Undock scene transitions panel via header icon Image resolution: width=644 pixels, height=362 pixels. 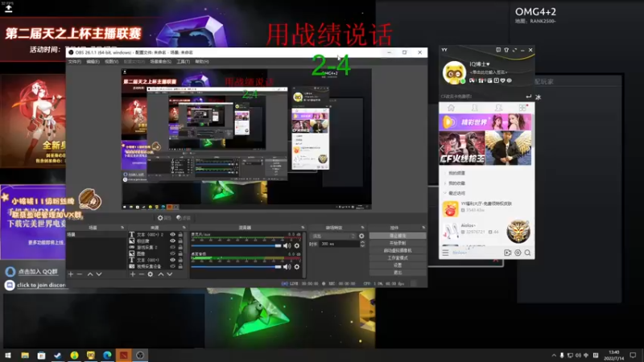click(x=362, y=228)
